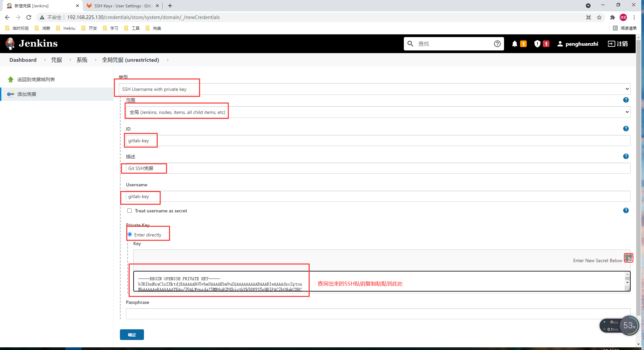
Task: Show help for Treat username as secret
Action: (x=626, y=210)
